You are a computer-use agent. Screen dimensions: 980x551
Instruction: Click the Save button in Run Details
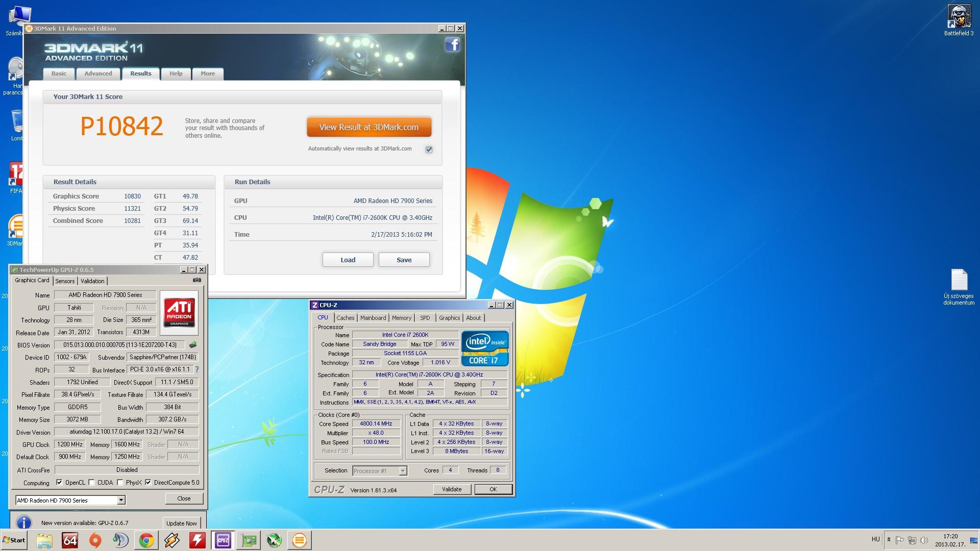[x=404, y=260]
